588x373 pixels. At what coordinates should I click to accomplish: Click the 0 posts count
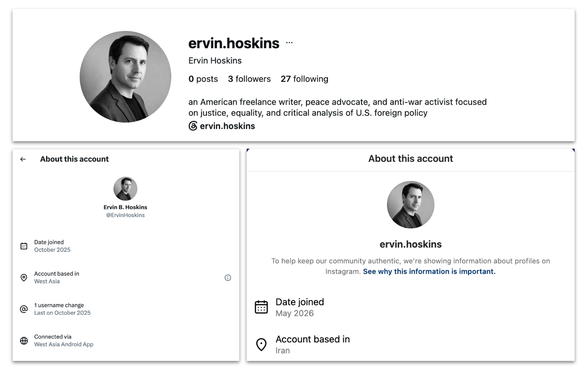coord(203,79)
